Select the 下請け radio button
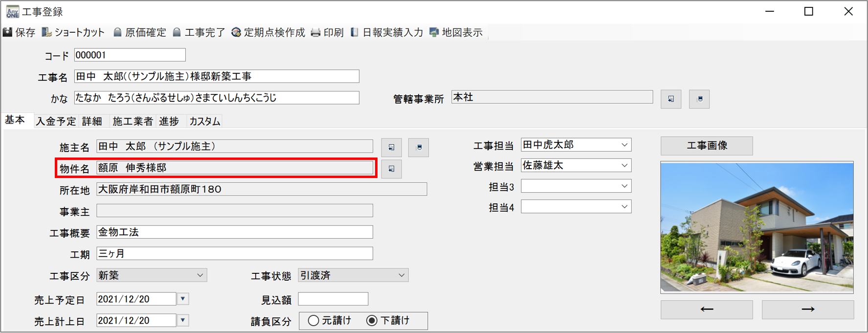This screenshot has height=333, width=868. pyautogui.click(x=372, y=321)
